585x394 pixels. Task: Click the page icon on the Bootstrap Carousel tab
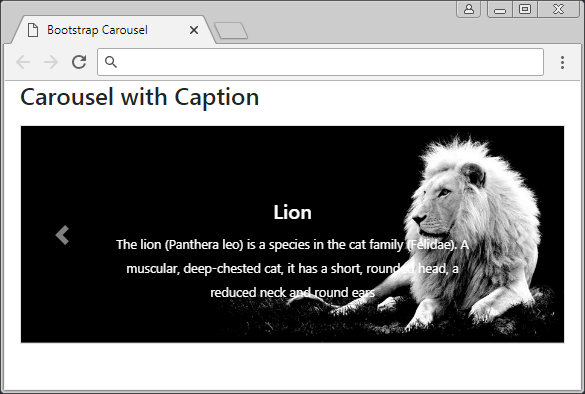(33, 30)
